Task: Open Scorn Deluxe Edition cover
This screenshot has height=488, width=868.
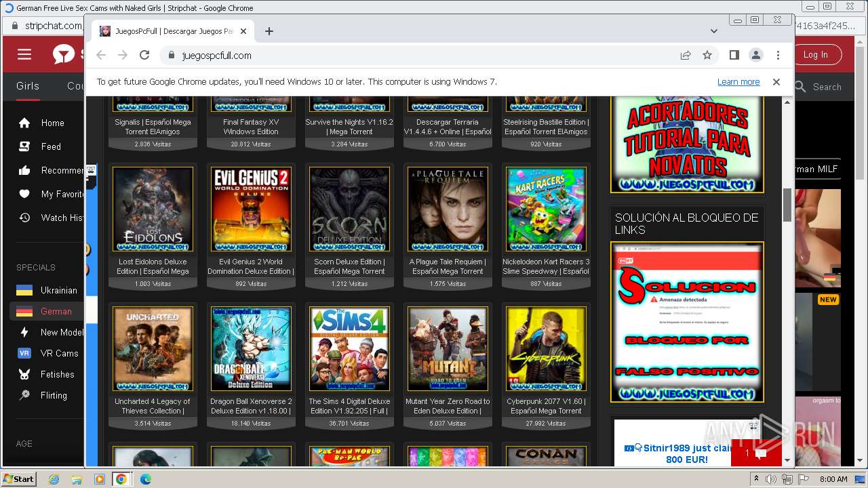Action: [x=349, y=209]
